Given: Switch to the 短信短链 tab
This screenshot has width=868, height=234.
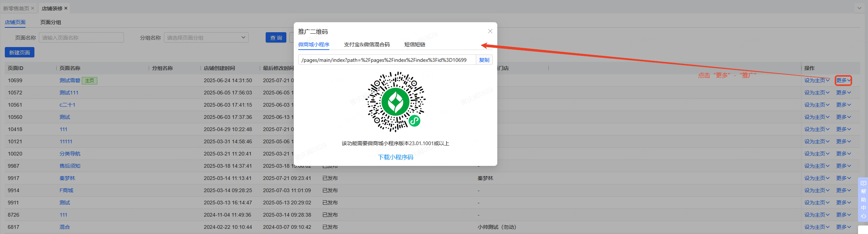Looking at the screenshot, I should [x=415, y=44].
